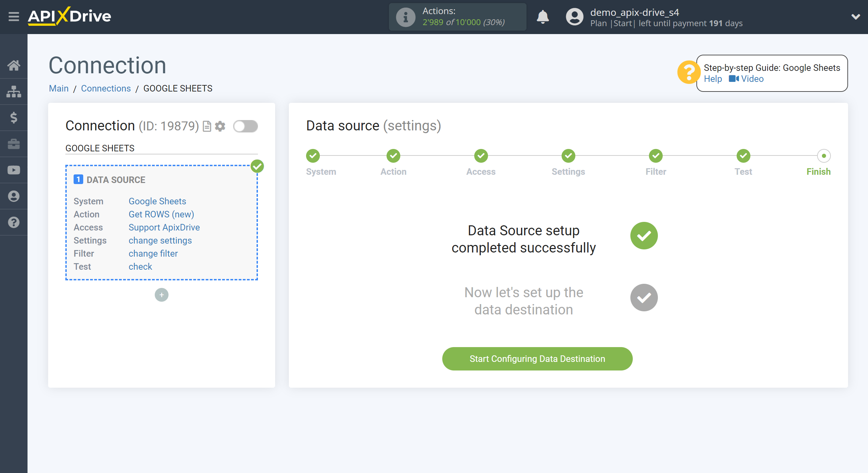
Task: Click the add new data source plus button
Action: (161, 294)
